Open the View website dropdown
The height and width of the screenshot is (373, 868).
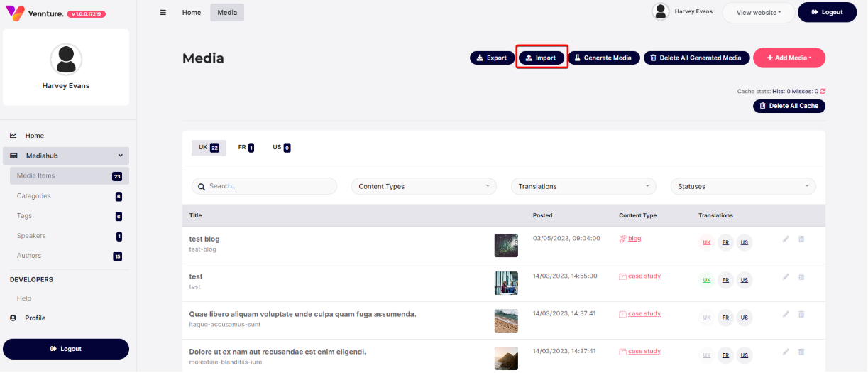(758, 12)
